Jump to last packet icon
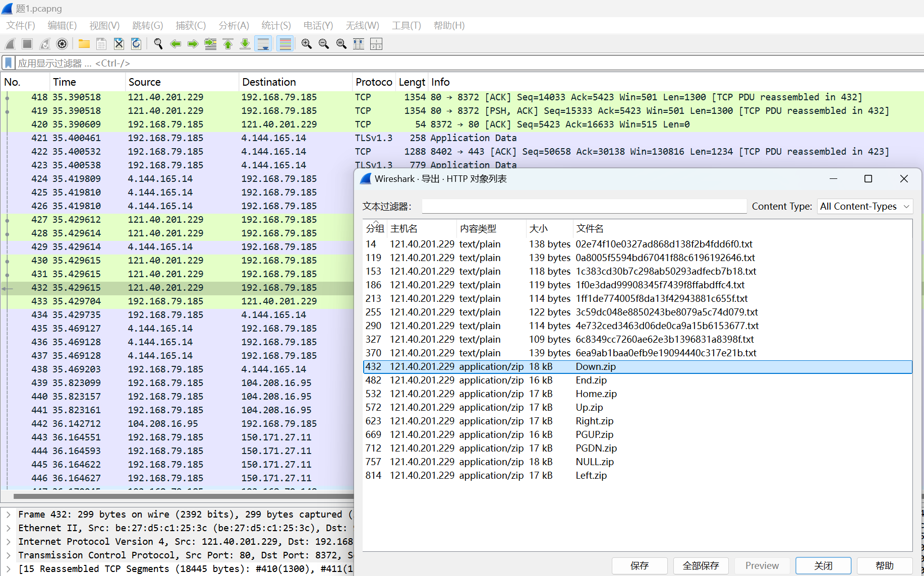 point(245,44)
